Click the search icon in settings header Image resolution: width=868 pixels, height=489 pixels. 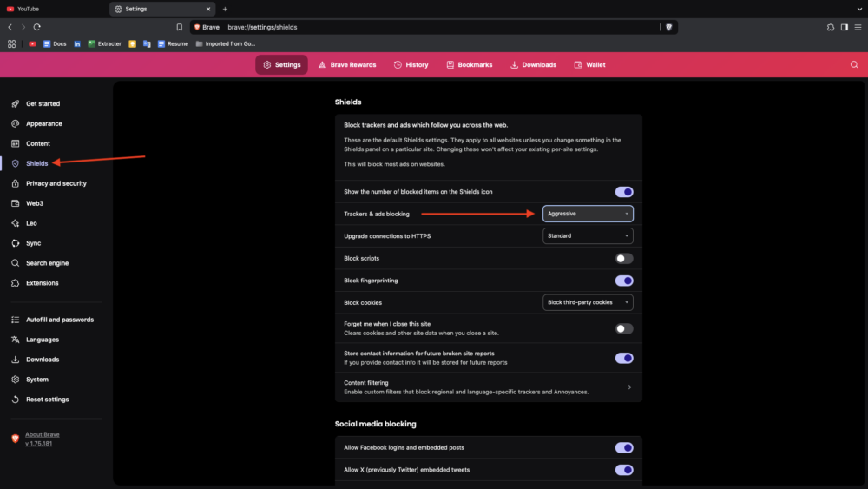854,65
